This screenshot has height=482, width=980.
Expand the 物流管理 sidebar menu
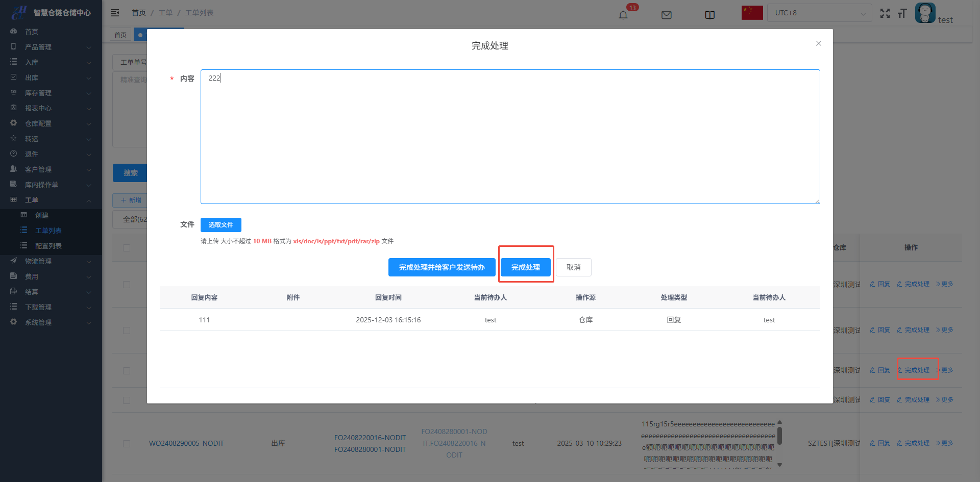point(51,261)
